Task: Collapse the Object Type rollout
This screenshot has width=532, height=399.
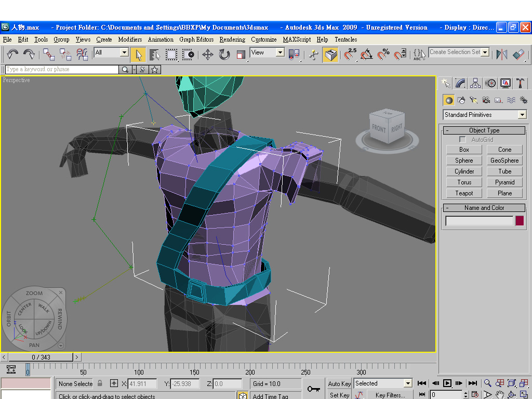Action: click(x=484, y=130)
